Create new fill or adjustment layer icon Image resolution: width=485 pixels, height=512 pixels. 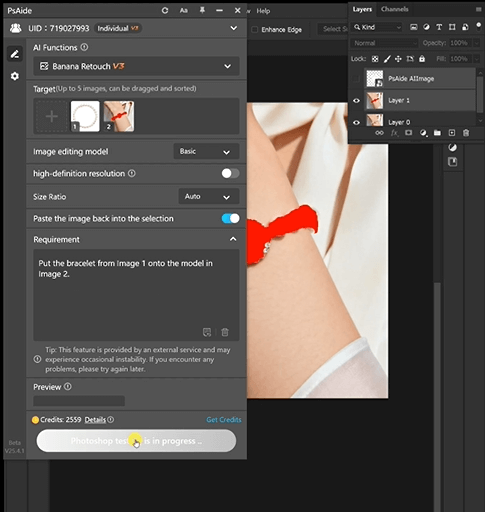pyautogui.click(x=423, y=133)
